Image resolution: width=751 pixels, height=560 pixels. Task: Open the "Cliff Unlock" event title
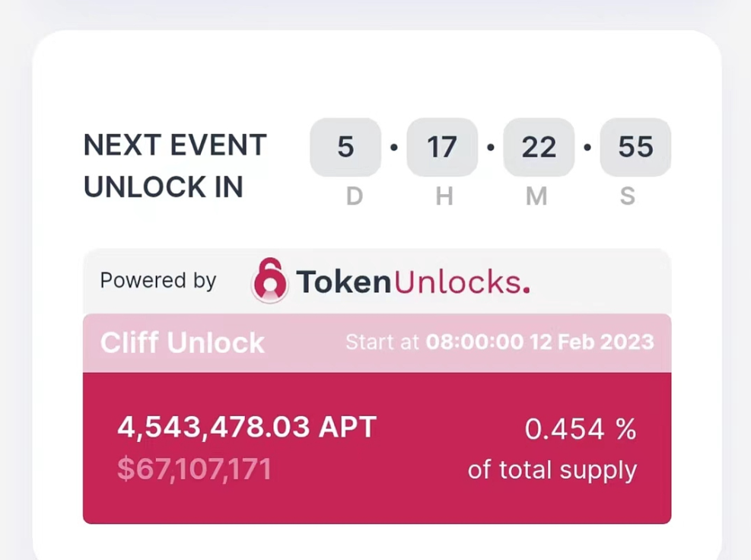pyautogui.click(x=183, y=342)
